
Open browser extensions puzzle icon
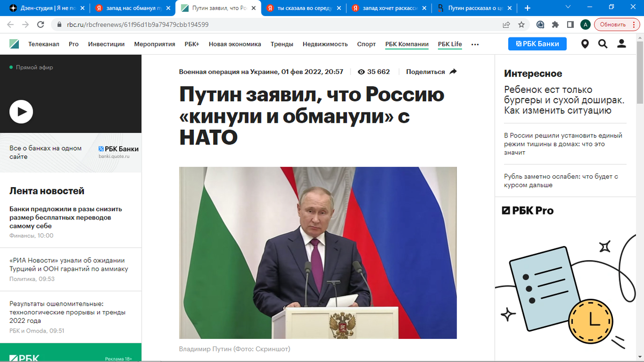tap(555, 25)
